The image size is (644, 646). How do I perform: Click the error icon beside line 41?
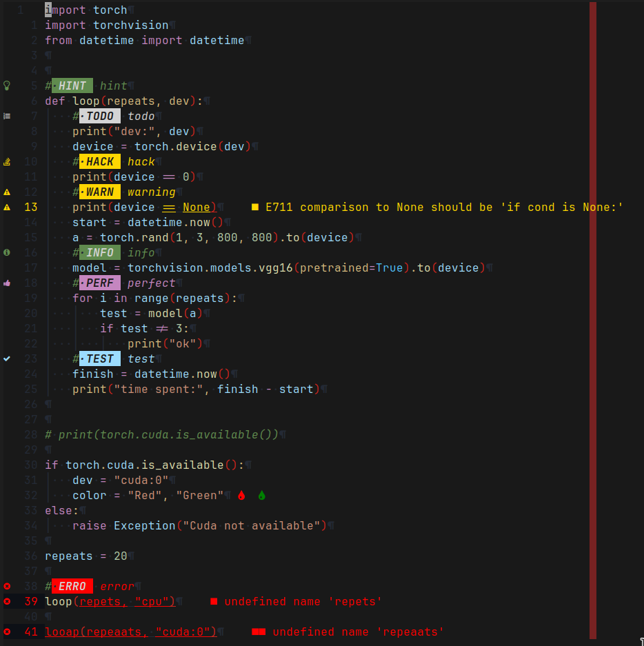tap(6, 632)
